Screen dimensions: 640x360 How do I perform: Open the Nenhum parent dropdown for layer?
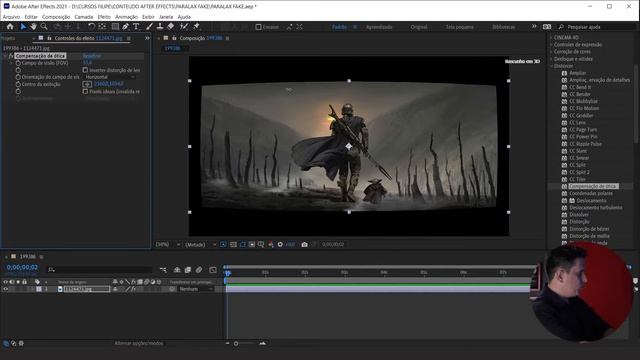[196, 289]
